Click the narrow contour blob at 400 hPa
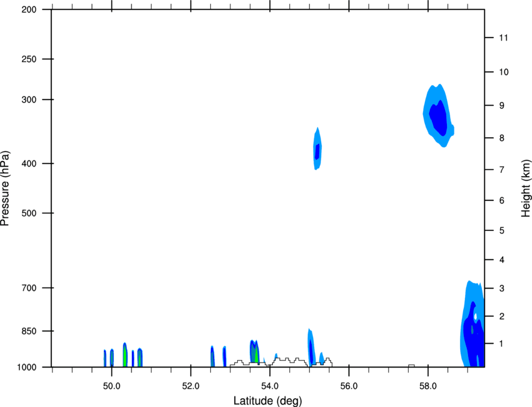The width and height of the screenshot is (532, 407). coord(317,148)
